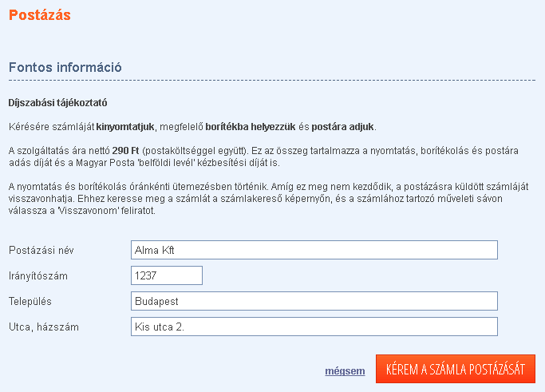Click the bold text borítékba helyezzük
This screenshot has width=545, height=392.
pyautogui.click(x=250, y=127)
